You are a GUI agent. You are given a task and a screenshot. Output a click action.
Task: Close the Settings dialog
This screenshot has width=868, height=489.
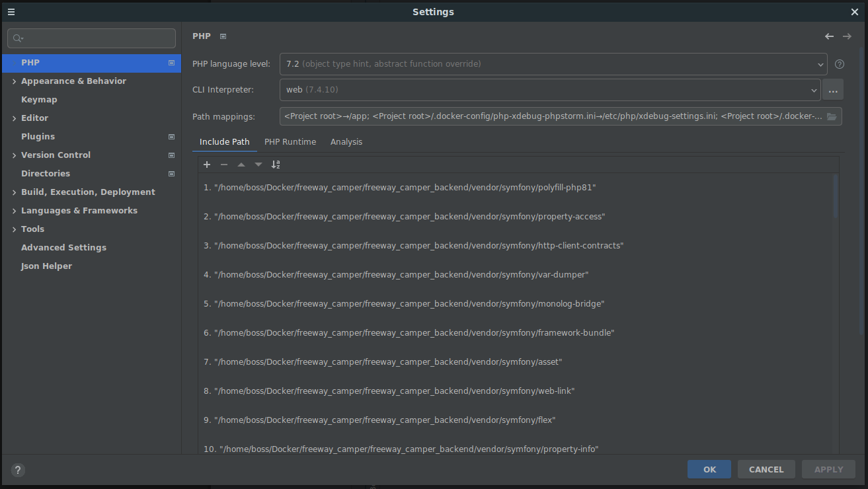(854, 12)
